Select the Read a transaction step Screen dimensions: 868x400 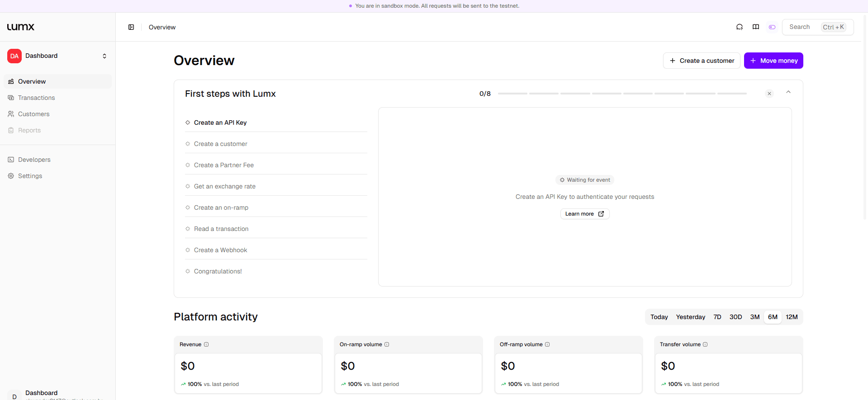[276, 229]
